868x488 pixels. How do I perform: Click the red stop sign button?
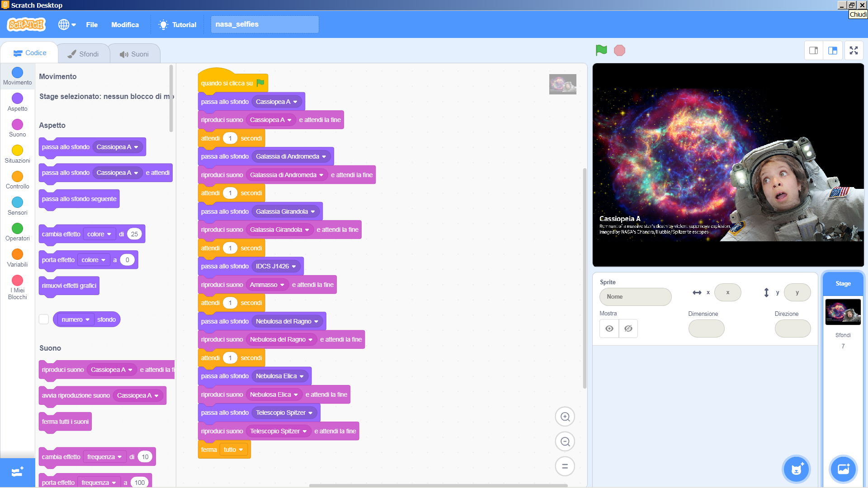[x=619, y=50]
